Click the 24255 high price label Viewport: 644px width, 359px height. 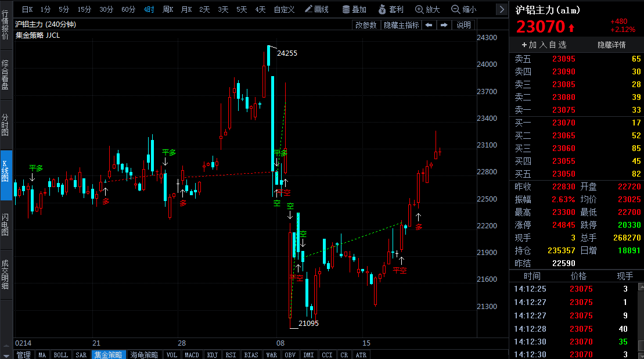pyautogui.click(x=287, y=53)
